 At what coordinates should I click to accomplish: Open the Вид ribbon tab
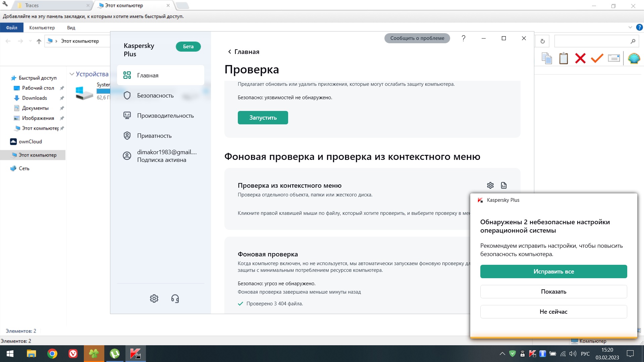click(71, 27)
